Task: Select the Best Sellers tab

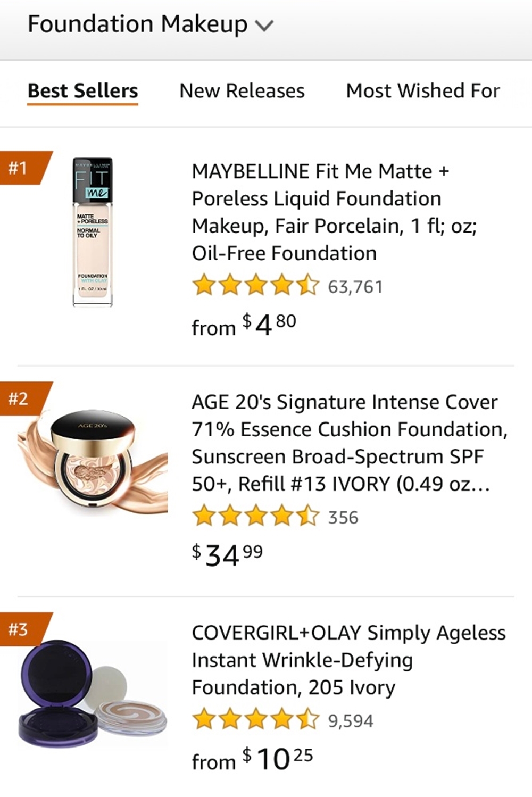Action: click(x=82, y=91)
